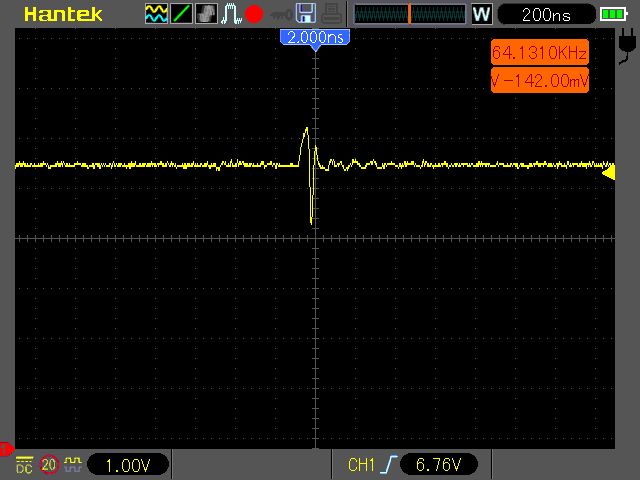Screen dimensions: 640x480
Task: Click the 200ns timebase readout
Action: 546,15
